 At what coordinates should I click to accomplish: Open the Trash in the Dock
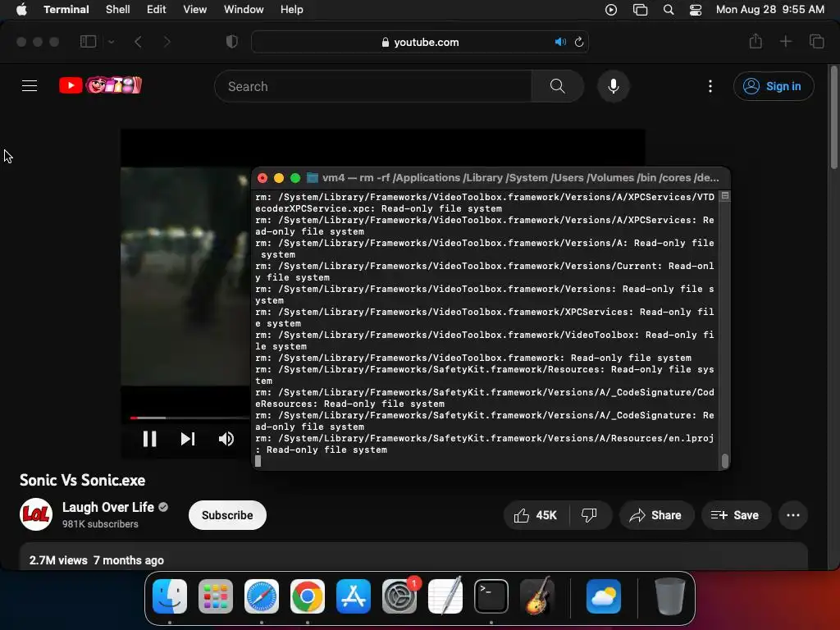pyautogui.click(x=669, y=596)
